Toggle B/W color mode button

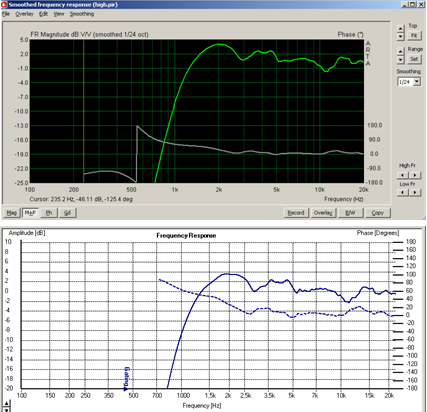pos(350,213)
